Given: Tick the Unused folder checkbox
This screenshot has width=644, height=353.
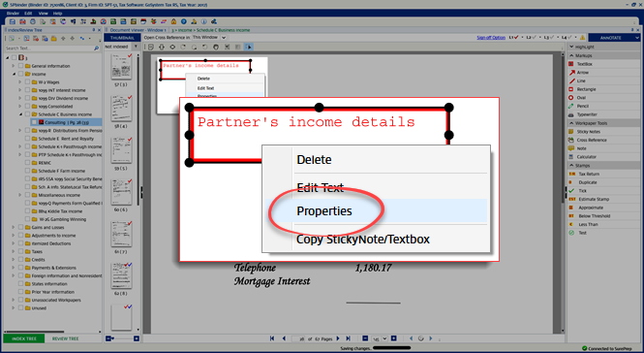Looking at the screenshot, I should [20, 307].
